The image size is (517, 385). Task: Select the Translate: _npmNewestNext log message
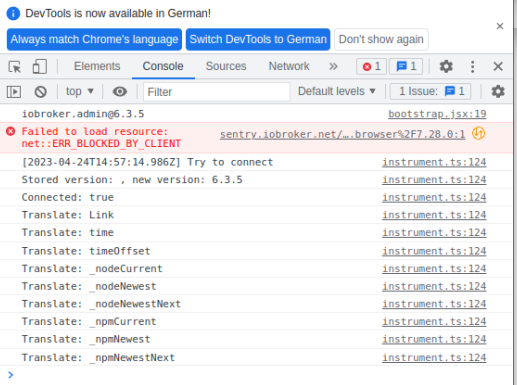tap(98, 358)
